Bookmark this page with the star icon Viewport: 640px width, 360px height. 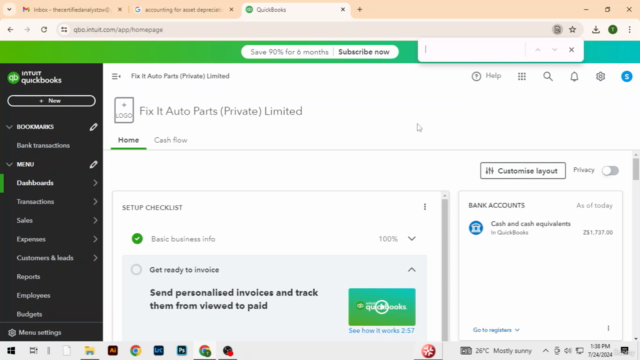point(573,29)
